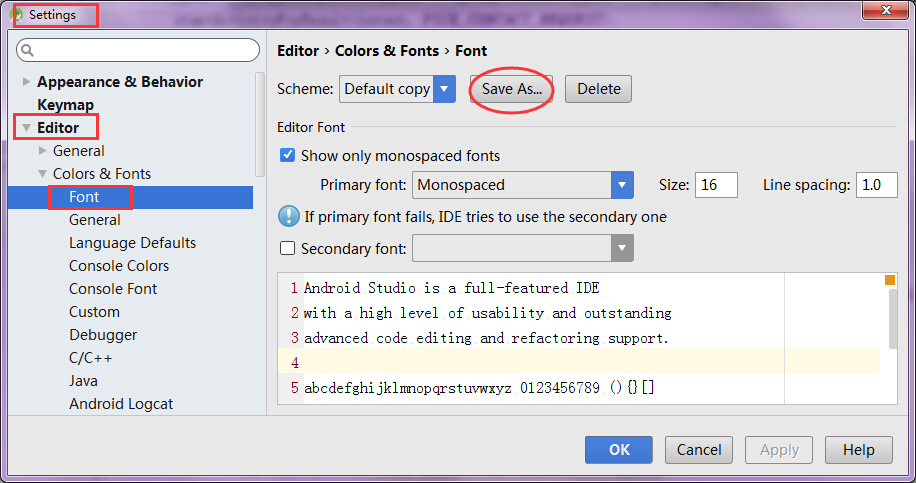Enable the Secondary font checkbox
Screen dimensions: 916x483
288,248
